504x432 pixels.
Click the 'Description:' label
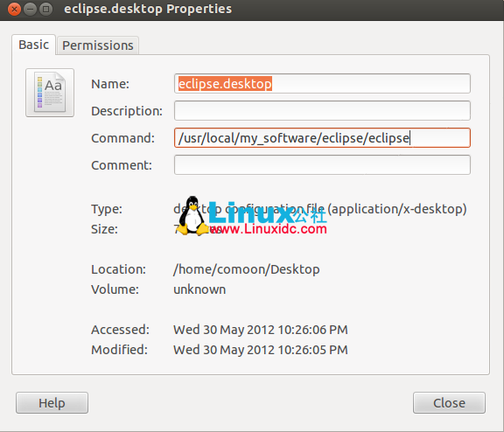[127, 111]
